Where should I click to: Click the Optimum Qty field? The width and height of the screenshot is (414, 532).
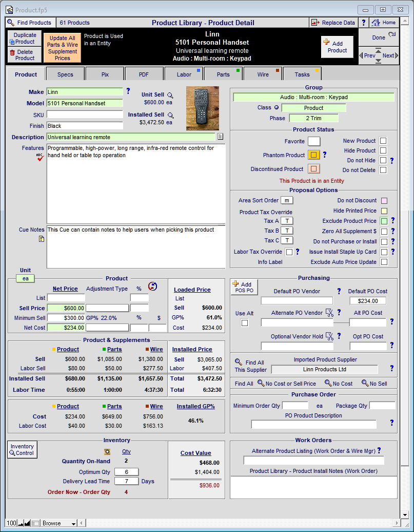pyautogui.click(x=127, y=472)
